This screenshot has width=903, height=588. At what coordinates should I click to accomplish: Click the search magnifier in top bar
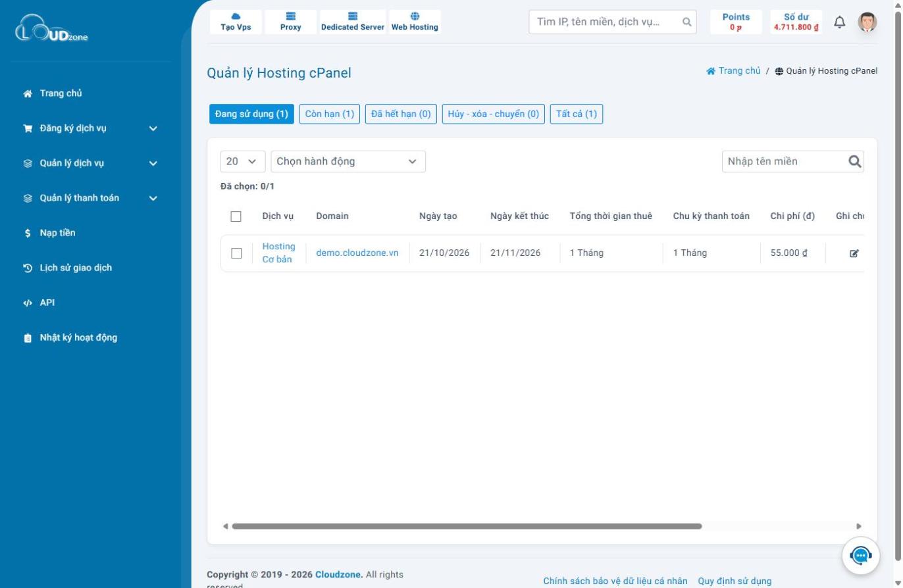click(686, 22)
